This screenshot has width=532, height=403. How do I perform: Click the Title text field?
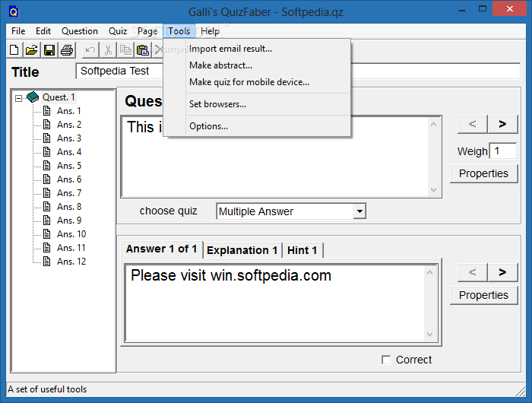click(298, 71)
